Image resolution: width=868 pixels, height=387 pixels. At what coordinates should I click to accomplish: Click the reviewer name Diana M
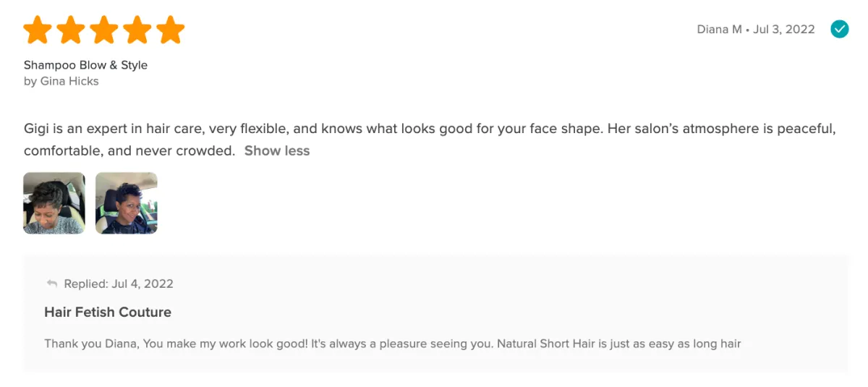tap(719, 30)
